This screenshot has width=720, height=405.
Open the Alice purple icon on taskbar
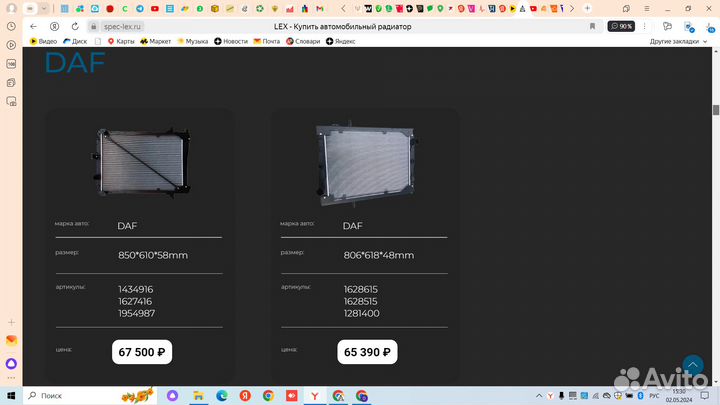tap(172, 395)
